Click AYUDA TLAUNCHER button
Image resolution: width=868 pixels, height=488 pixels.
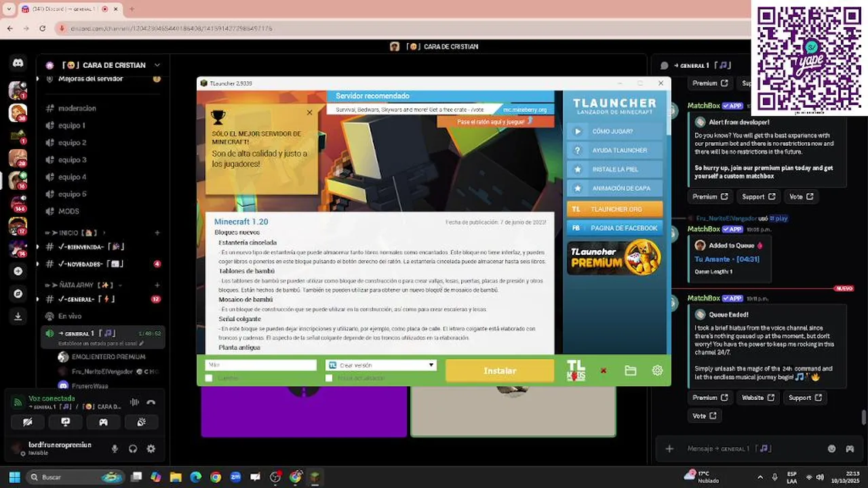[x=614, y=150]
